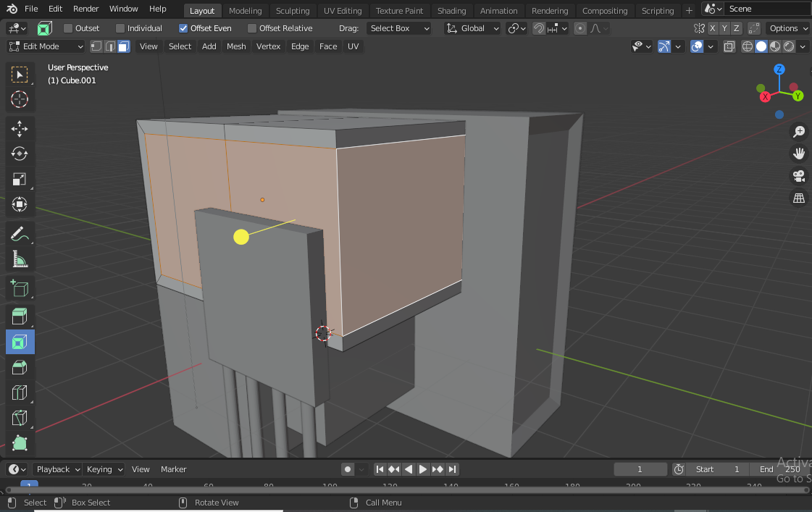Open the Keying dropdown
The image size is (812, 512).
tap(104, 469)
